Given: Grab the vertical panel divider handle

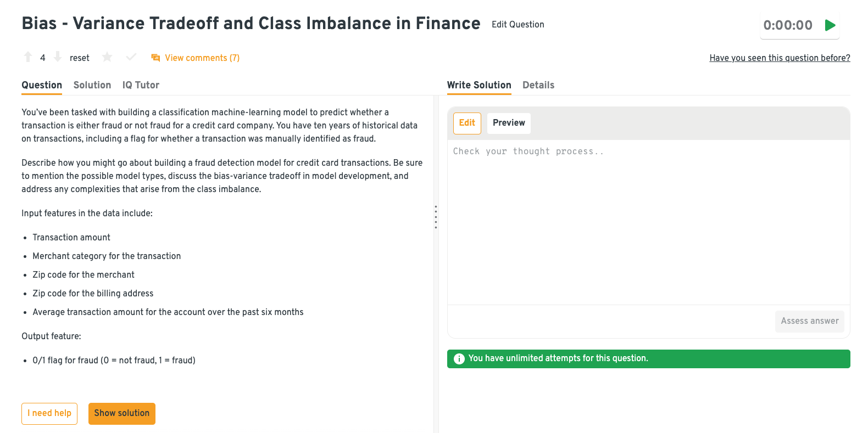Looking at the screenshot, I should click(x=436, y=217).
